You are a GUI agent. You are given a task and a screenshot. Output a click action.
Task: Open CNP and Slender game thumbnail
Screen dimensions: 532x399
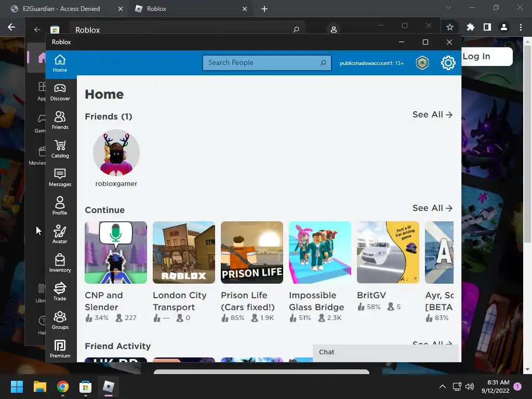pos(116,252)
